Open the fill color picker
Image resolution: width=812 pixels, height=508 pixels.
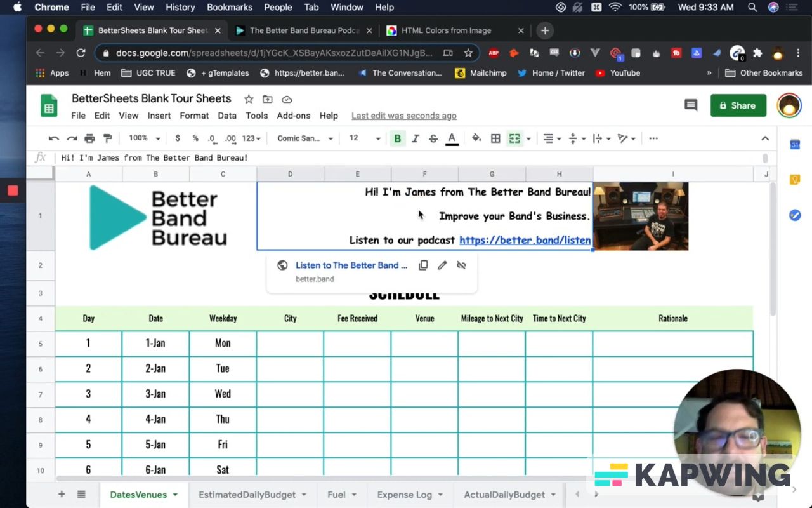476,138
